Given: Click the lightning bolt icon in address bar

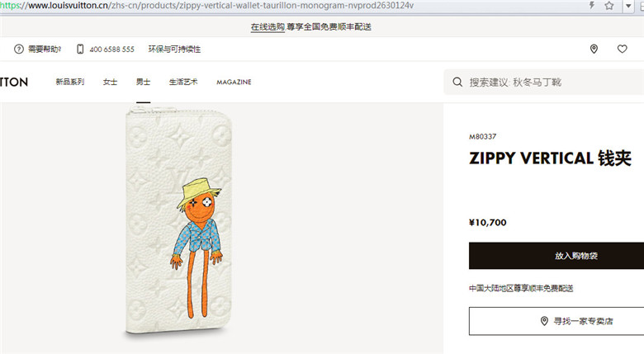Looking at the screenshot, I should [592, 5].
